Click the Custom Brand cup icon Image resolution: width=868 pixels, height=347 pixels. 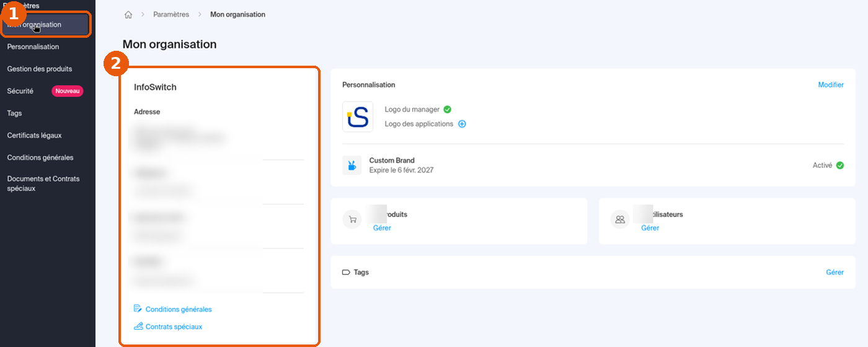click(x=352, y=165)
